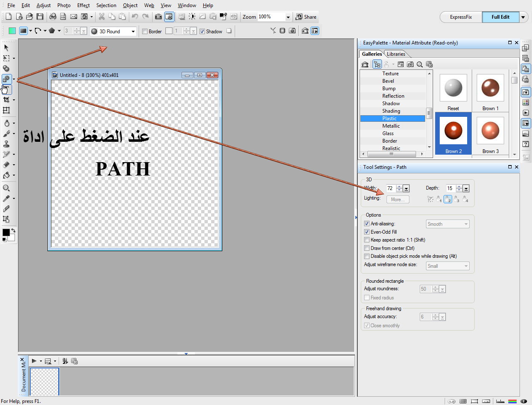Screen dimensions: 532x405
Task: Expand the Full Edit mode arrow
Action: click(x=523, y=17)
